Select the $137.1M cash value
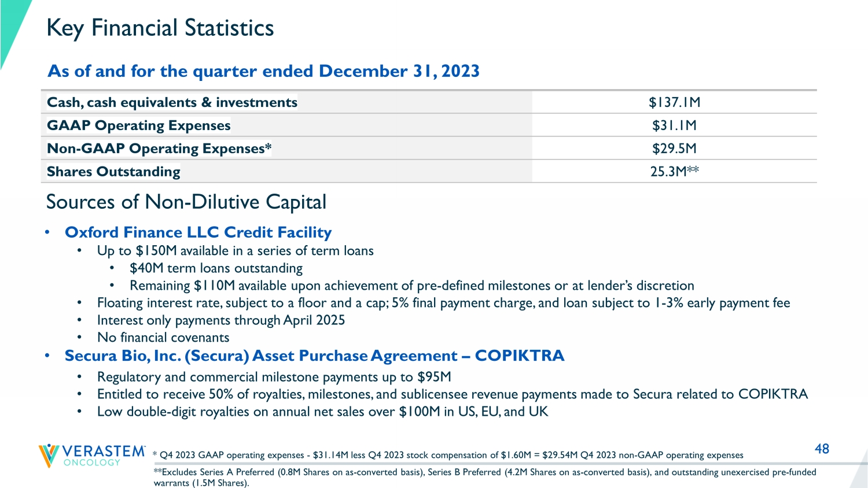The width and height of the screenshot is (868, 488). click(674, 102)
